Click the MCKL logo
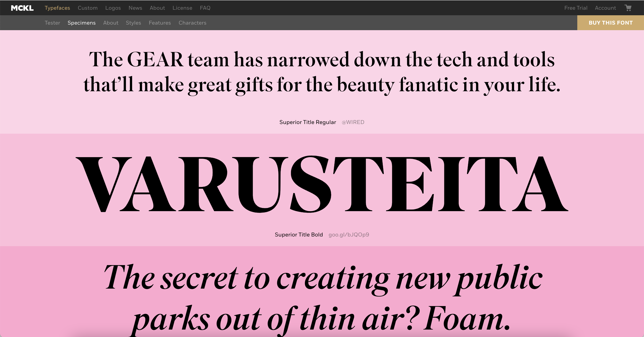The image size is (644, 337). pyautogui.click(x=22, y=8)
